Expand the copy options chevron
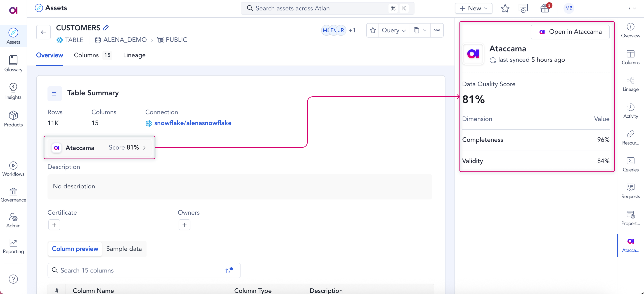Screen dimensions: 644x294 click(x=424, y=30)
